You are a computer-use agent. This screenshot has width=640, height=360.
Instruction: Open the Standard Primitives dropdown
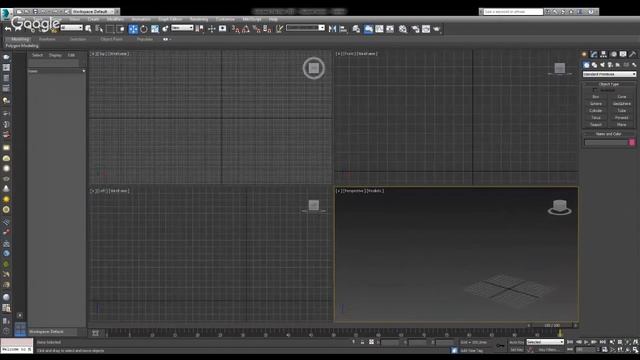point(609,74)
